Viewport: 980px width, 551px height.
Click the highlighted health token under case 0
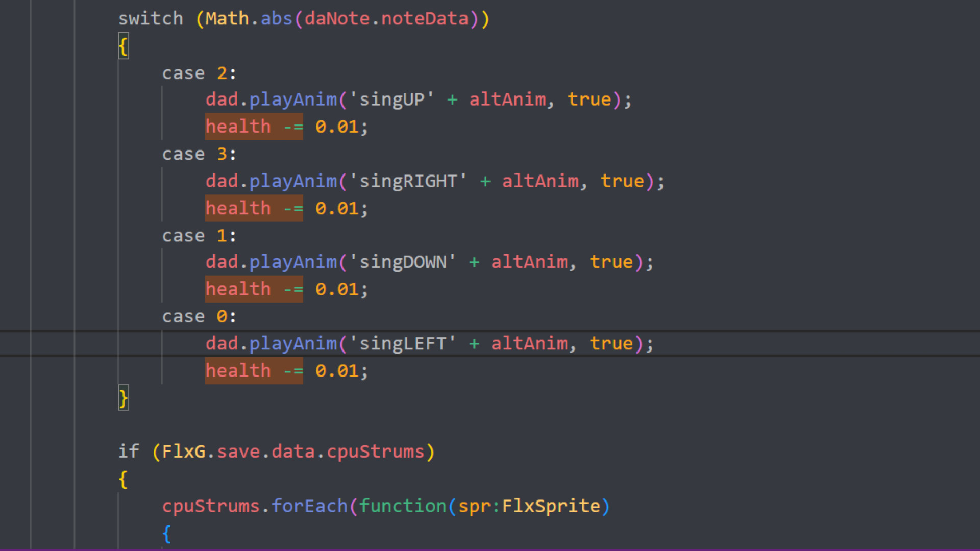click(x=238, y=370)
